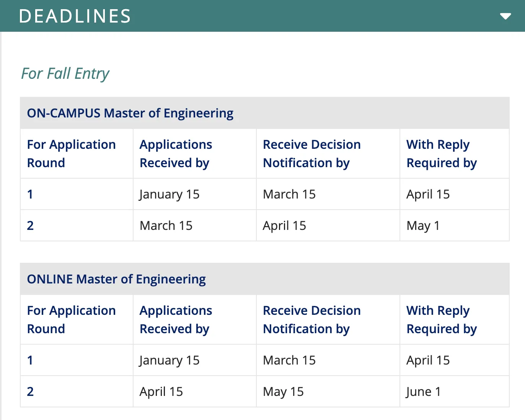Image resolution: width=525 pixels, height=420 pixels.
Task: Select On-Campus round 1 "April 15" reply cell
Action: [428, 194]
